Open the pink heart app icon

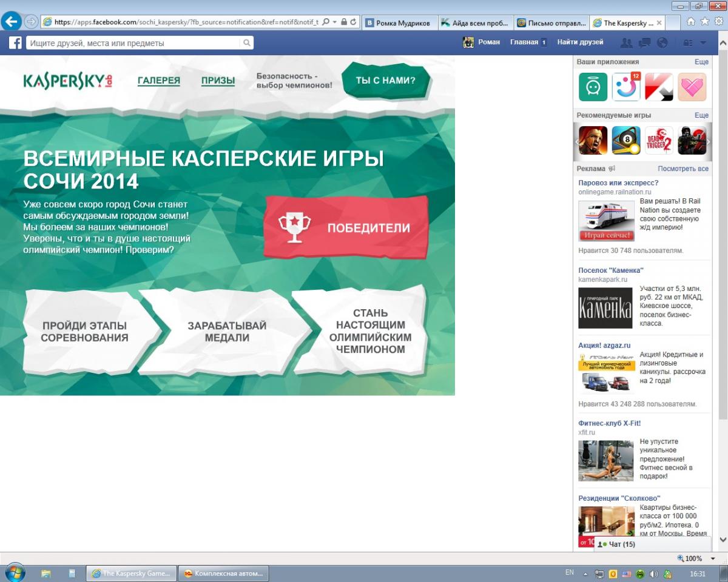pyautogui.click(x=692, y=87)
